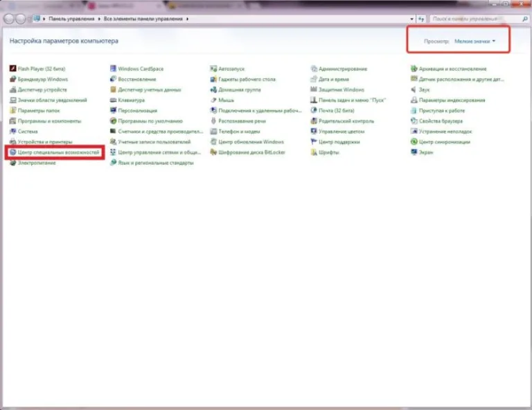
Task: Expand the arrow after Панель управления breadcrumb
Action: click(x=99, y=19)
